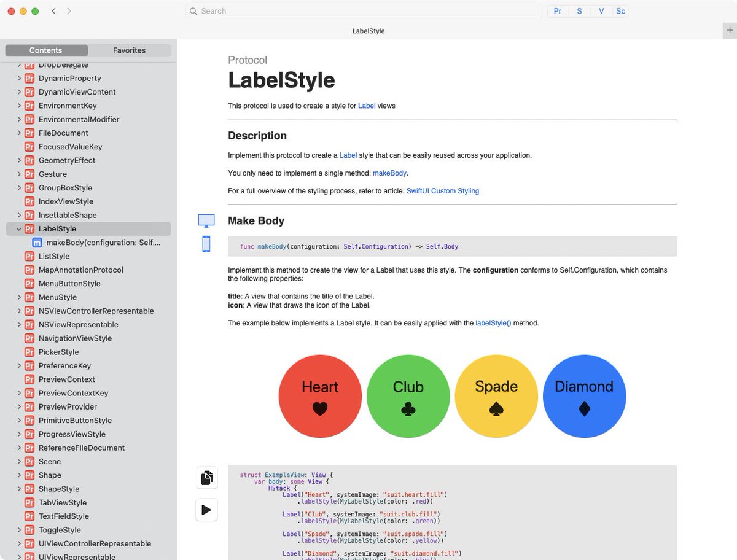This screenshot has height=560, width=737.
Task: Toggle the V views filter
Action: (601, 11)
